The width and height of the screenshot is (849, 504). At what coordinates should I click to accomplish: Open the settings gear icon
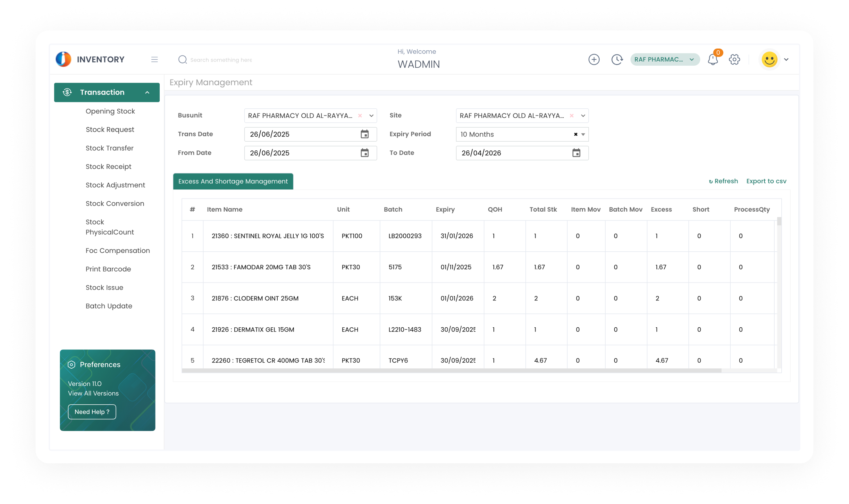coord(734,59)
